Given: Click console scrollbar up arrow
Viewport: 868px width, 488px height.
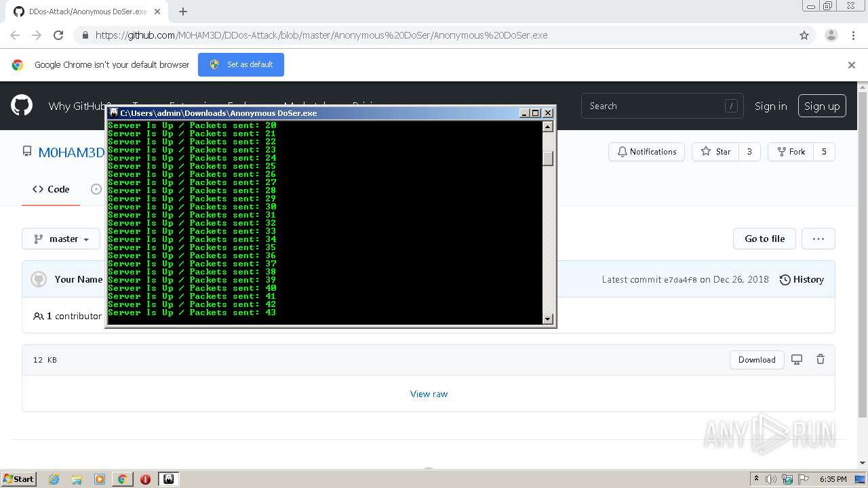Looking at the screenshot, I should (548, 127).
